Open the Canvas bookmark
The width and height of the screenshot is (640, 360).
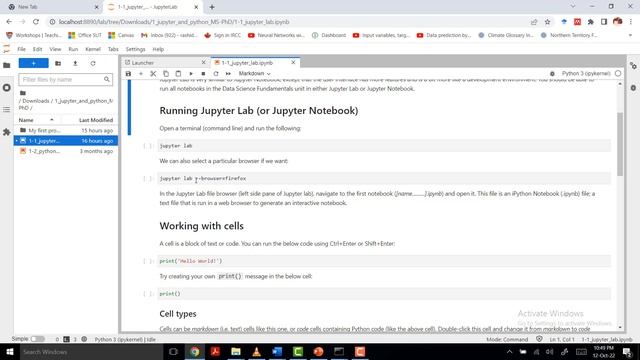pyautogui.click(x=121, y=35)
